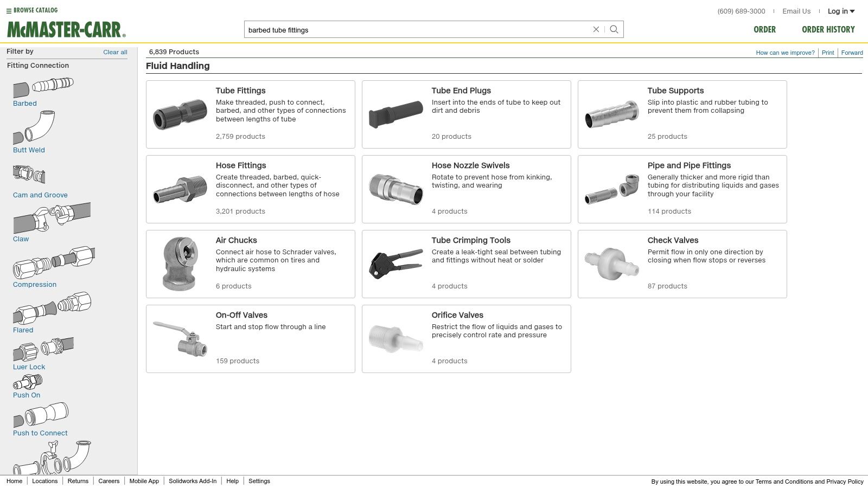868x488 pixels.
Task: Click into the barbed tube fittings search field
Action: 418,30
